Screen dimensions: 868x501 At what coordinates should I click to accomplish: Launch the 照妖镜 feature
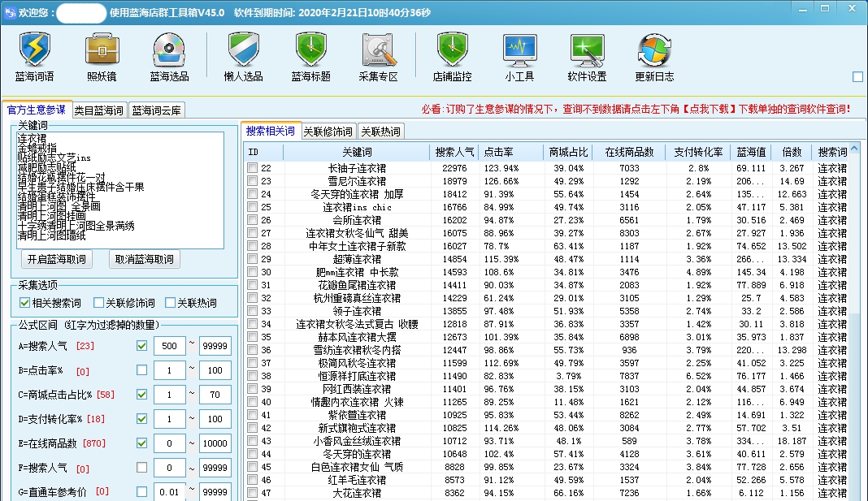tap(101, 57)
